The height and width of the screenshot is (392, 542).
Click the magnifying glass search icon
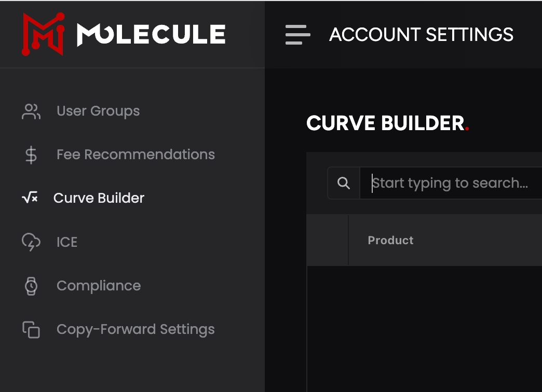pos(343,183)
